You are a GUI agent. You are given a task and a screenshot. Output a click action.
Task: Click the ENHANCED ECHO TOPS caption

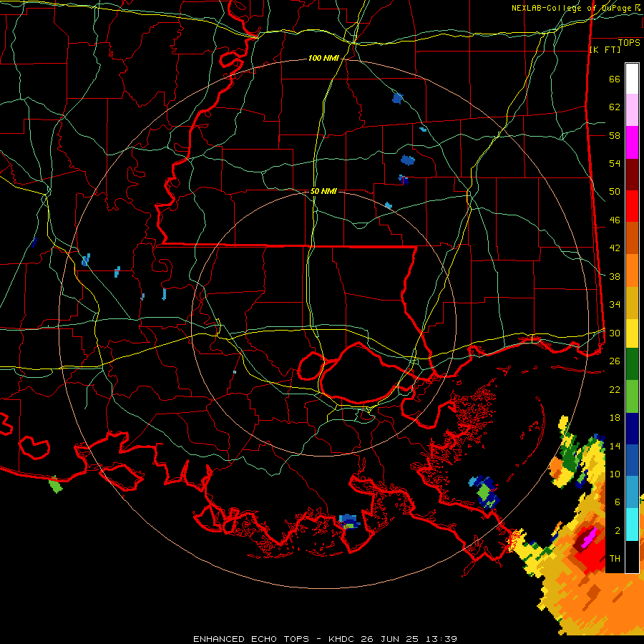(251, 639)
